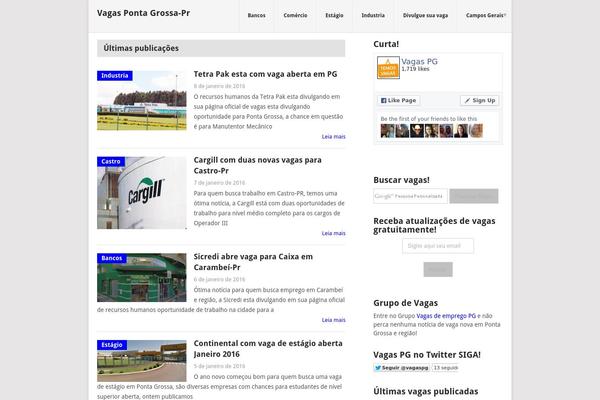The height and width of the screenshot is (400, 600).
Task: Click the 1.719 likes count text
Action: tap(415, 69)
